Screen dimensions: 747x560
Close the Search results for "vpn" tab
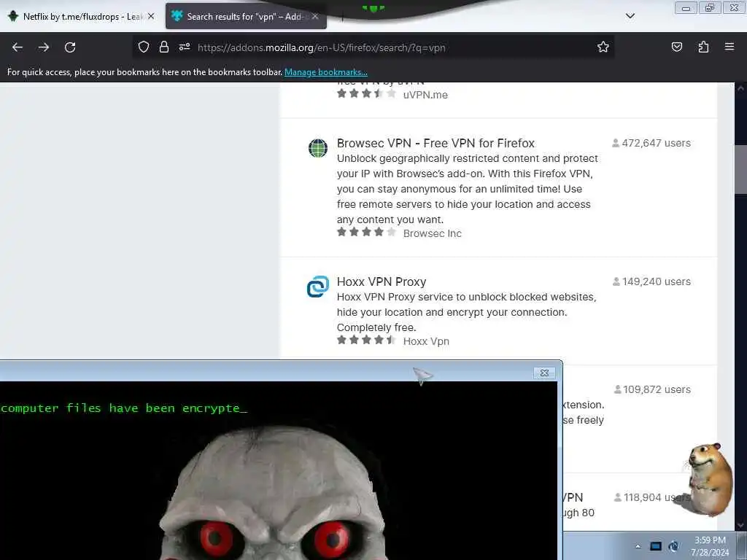pos(315,16)
